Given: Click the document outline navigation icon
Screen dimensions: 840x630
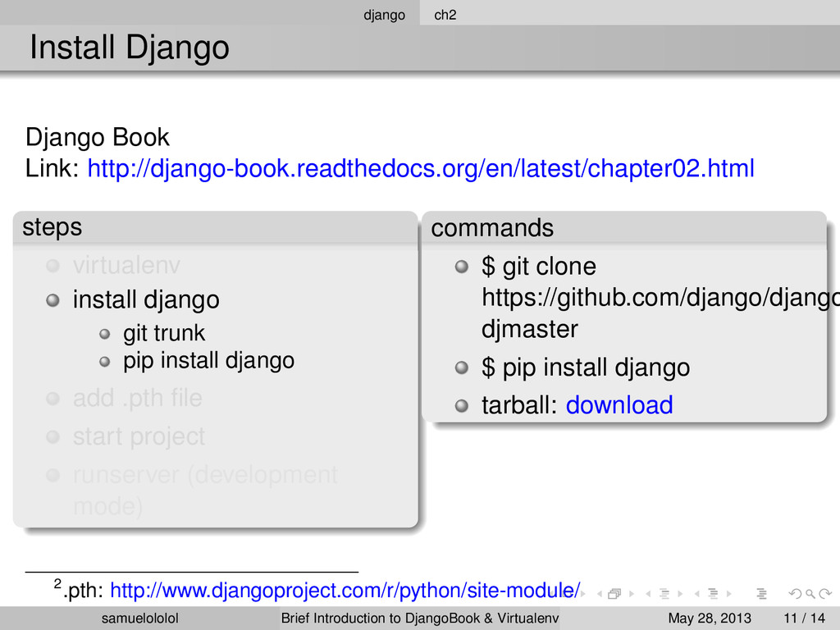Looking at the screenshot, I should click(x=761, y=594).
